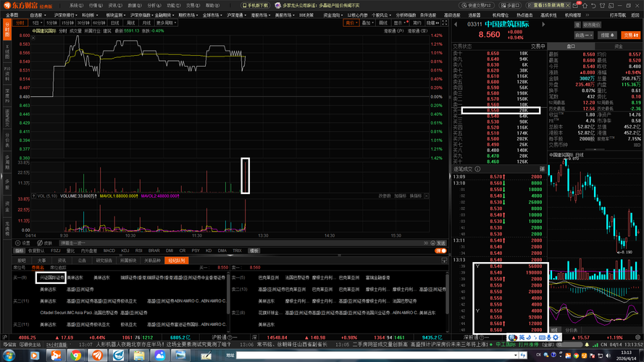Screen dimensions: 644x362
Task: Collapse the bottom info panel icon
Action: click(x=444, y=260)
